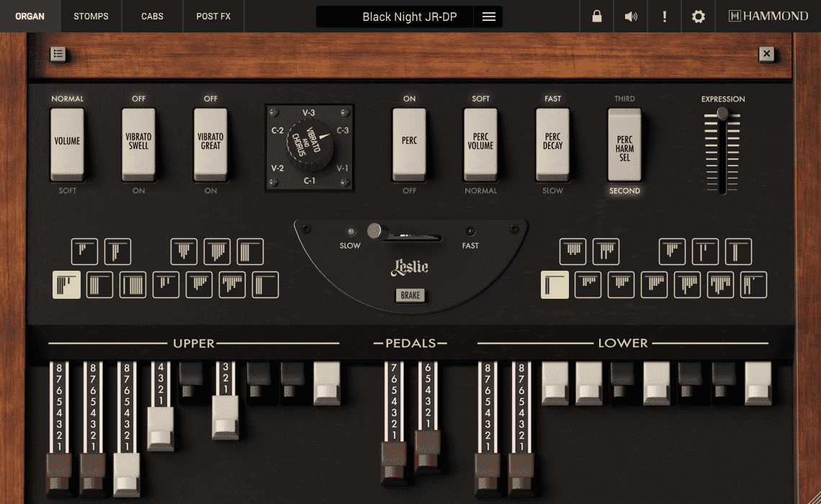Open the preset hamburger menu

click(x=488, y=17)
